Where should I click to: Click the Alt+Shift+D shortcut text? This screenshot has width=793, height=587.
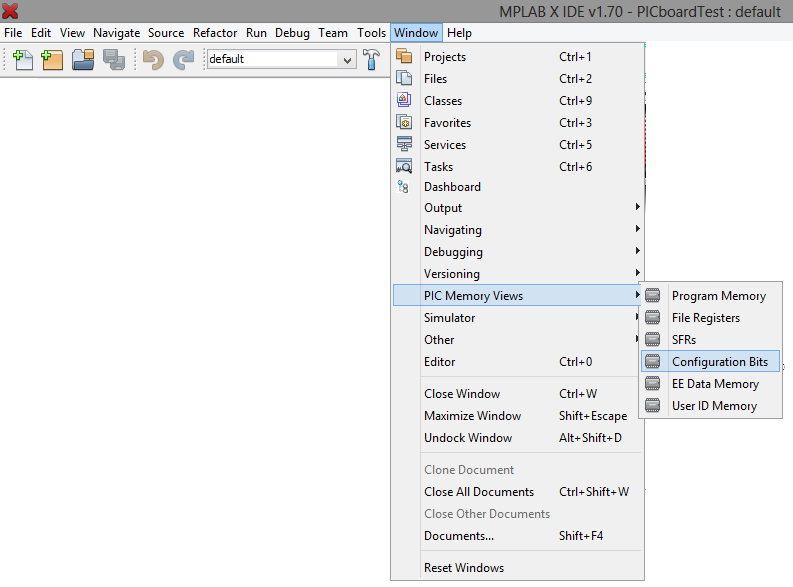pos(590,437)
